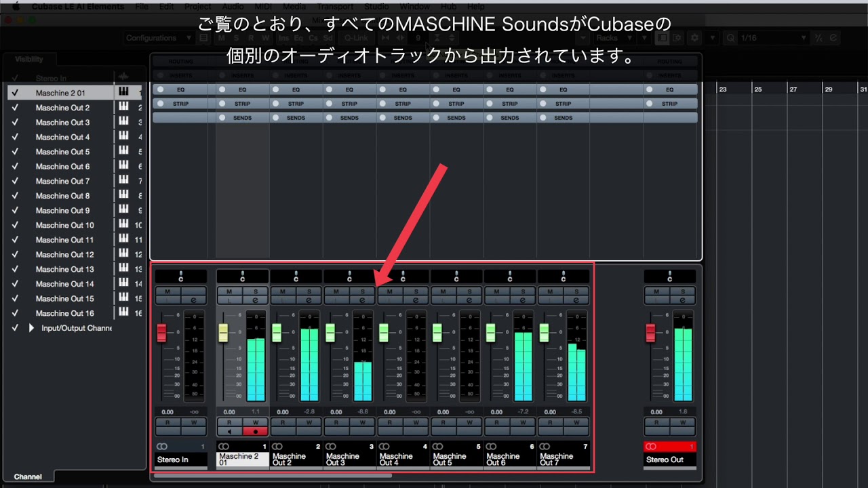
Task: Click the stereo link icon above Maschine Out 7
Action: pyautogui.click(x=545, y=447)
